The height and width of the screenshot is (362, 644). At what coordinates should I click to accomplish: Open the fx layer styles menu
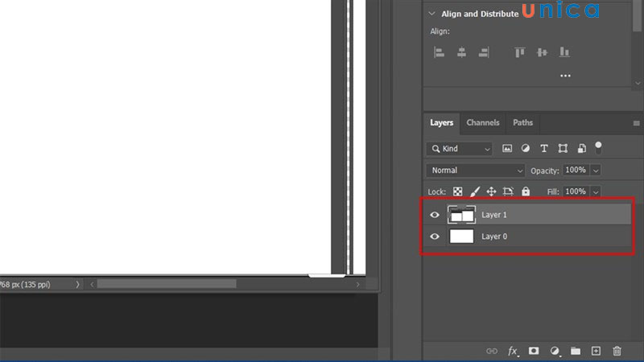pyautogui.click(x=513, y=352)
